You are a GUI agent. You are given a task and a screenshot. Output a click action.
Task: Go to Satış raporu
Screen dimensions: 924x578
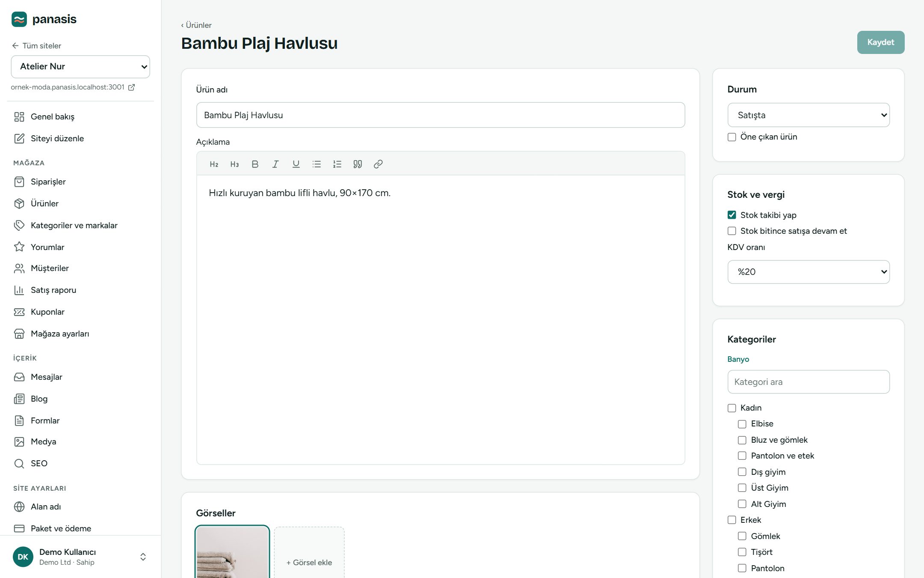(x=80, y=290)
